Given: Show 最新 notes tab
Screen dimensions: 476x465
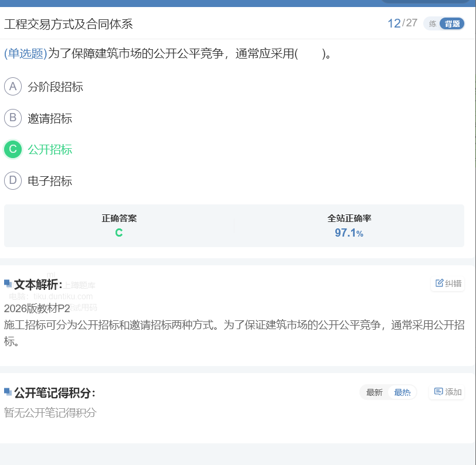Looking at the screenshot, I should 374,392.
